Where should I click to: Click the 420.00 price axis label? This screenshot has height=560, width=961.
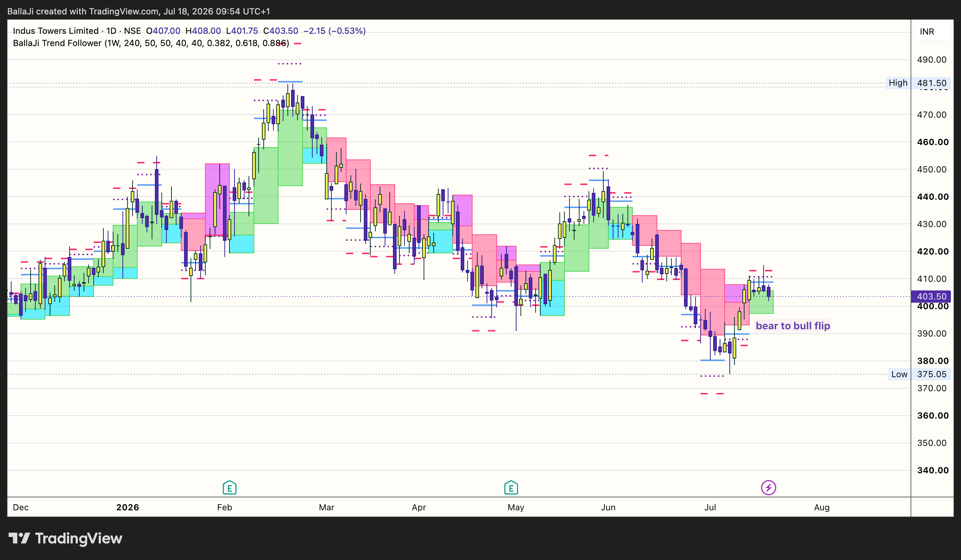pyautogui.click(x=933, y=252)
